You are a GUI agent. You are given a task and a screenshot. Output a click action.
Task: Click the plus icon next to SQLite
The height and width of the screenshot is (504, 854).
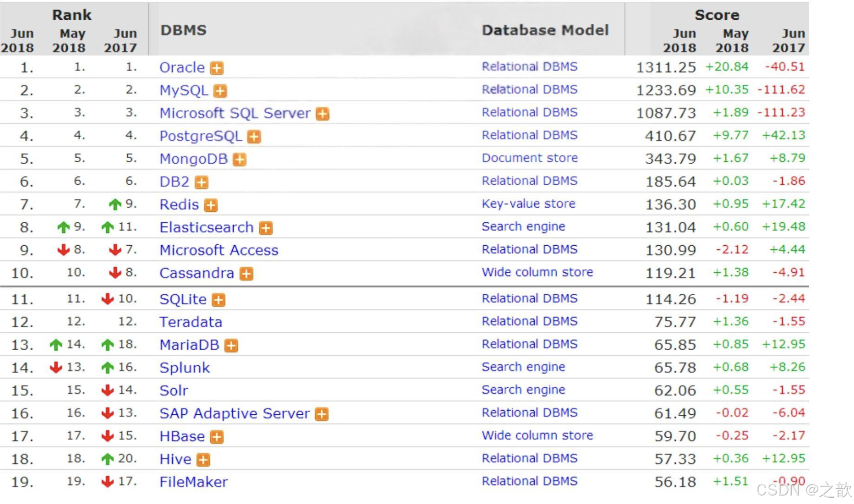[x=218, y=300]
